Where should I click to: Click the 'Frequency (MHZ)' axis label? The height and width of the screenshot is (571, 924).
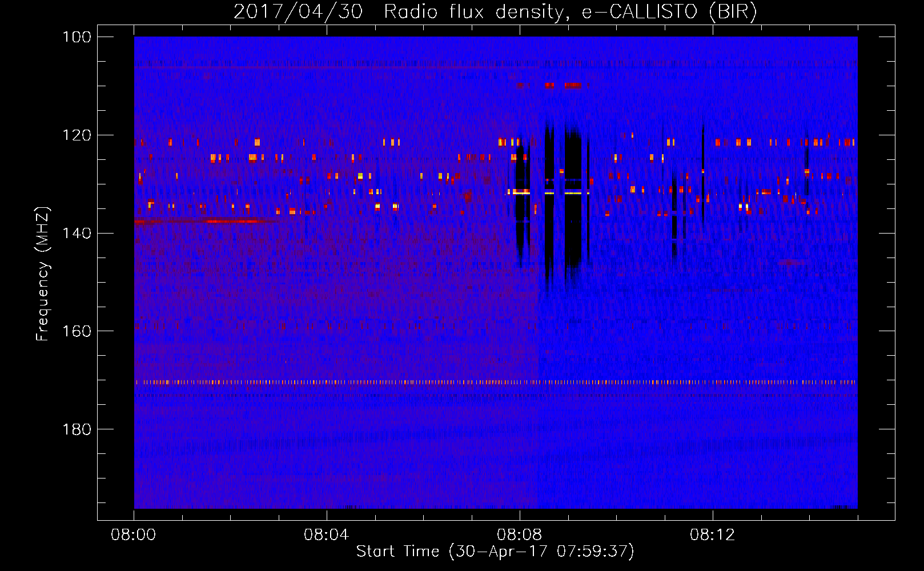43,274
